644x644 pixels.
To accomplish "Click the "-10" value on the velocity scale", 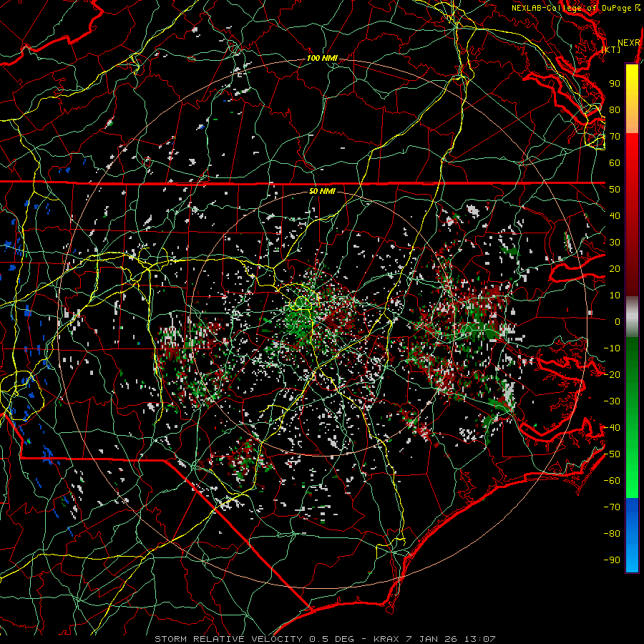I will point(612,348).
